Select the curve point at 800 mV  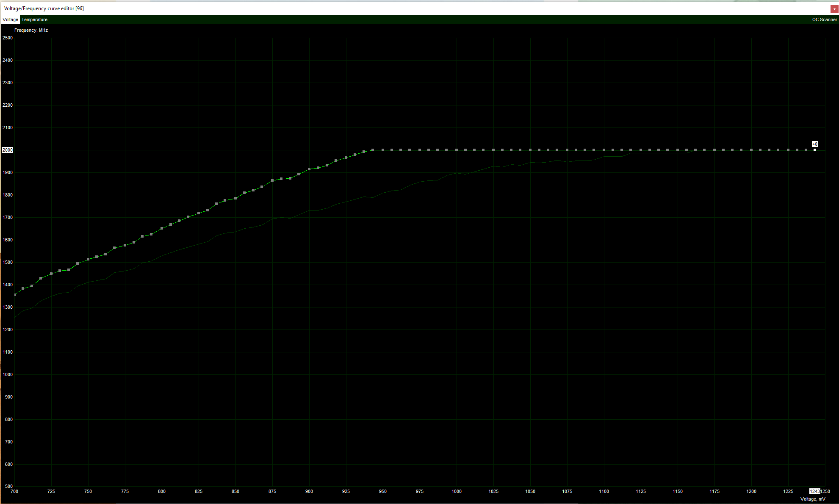coord(162,228)
